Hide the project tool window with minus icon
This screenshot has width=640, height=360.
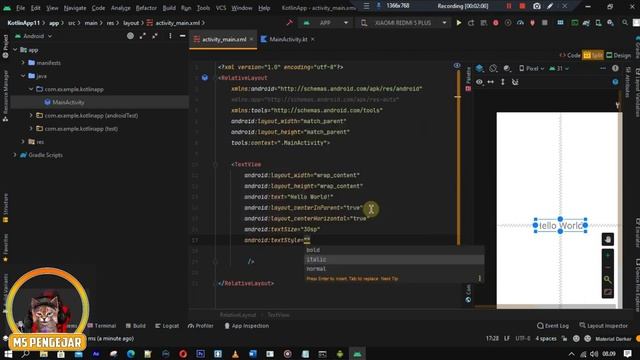click(x=182, y=36)
